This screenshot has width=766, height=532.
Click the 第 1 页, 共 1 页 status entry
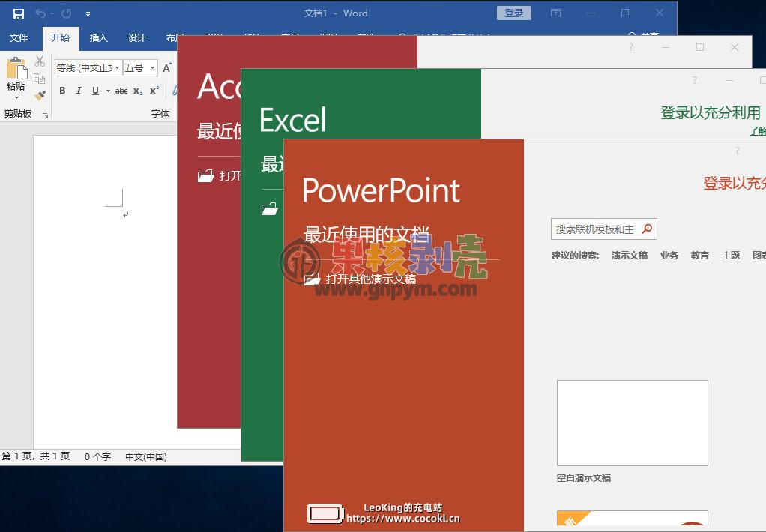pyautogui.click(x=36, y=456)
